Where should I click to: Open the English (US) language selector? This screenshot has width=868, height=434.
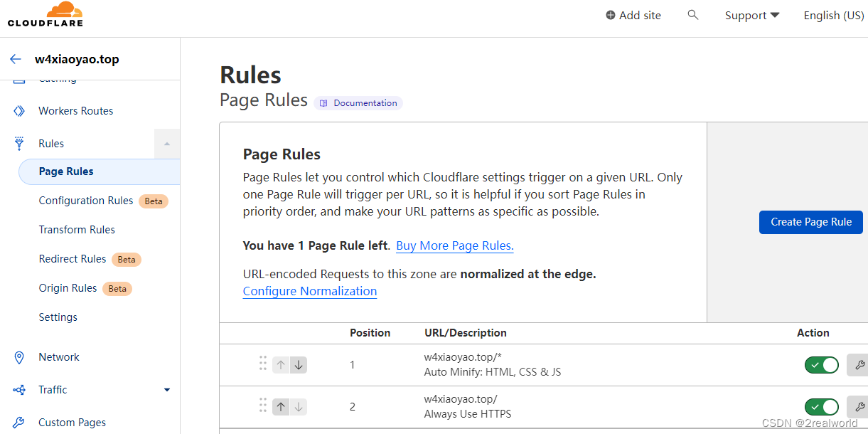(833, 16)
